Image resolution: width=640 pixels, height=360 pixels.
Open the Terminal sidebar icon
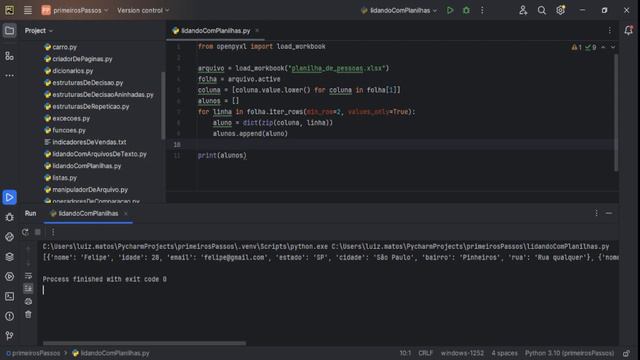pos(9,296)
